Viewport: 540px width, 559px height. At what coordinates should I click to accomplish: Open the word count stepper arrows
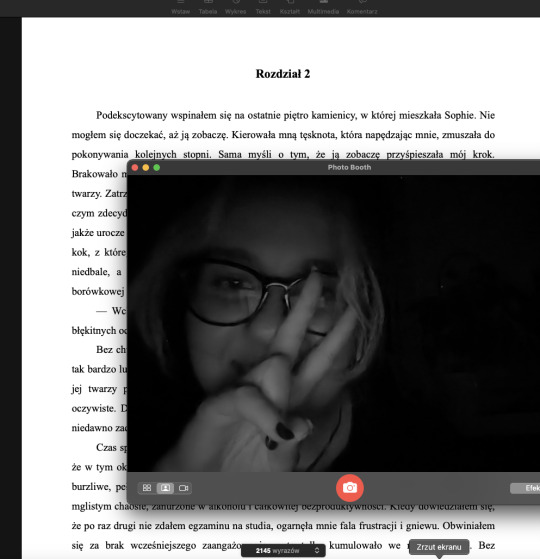point(317,550)
